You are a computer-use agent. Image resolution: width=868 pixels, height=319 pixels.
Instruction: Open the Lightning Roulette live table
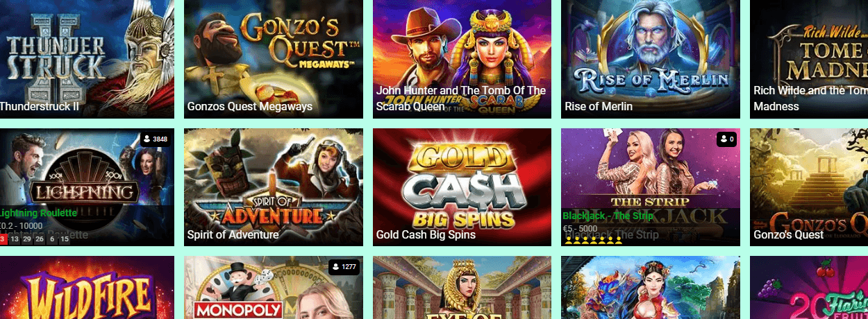click(87, 187)
